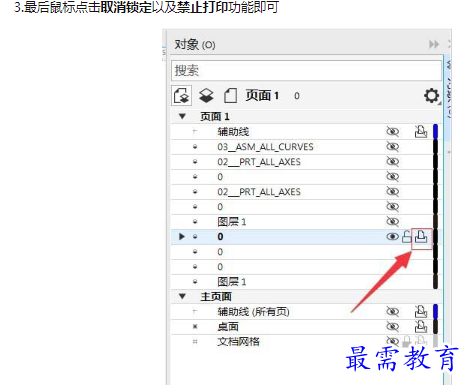Click the blank page icon next to 页面 1
Image resolution: width=467 pixels, height=390 pixels.
coord(230,96)
